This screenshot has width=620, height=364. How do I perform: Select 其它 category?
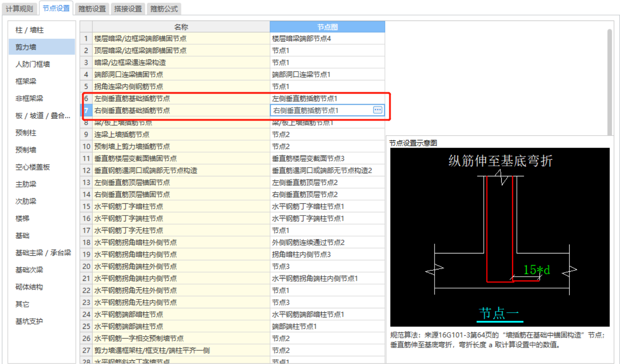(x=42, y=304)
